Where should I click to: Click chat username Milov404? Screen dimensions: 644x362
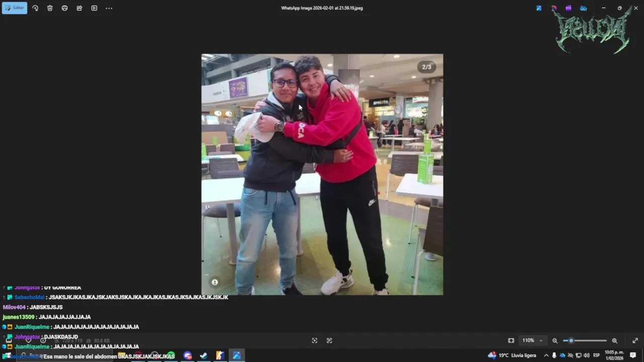[x=14, y=307]
